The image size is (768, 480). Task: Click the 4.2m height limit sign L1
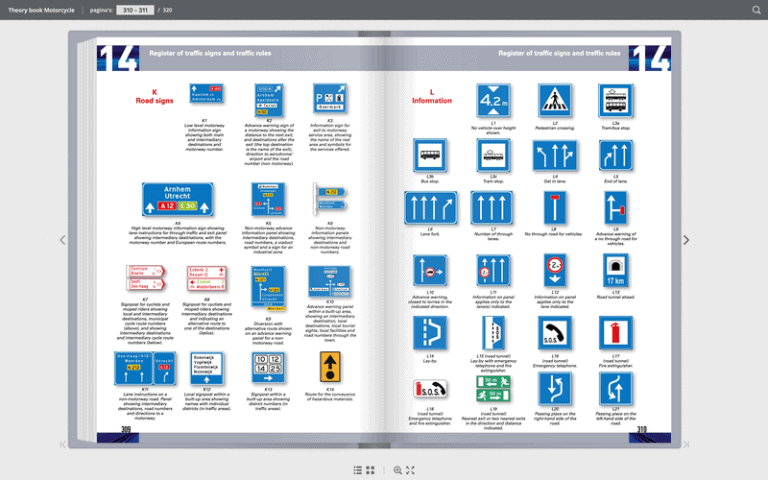(x=494, y=101)
